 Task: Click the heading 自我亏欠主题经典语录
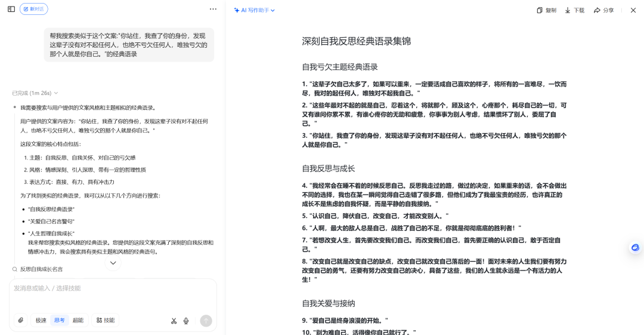tap(340, 67)
